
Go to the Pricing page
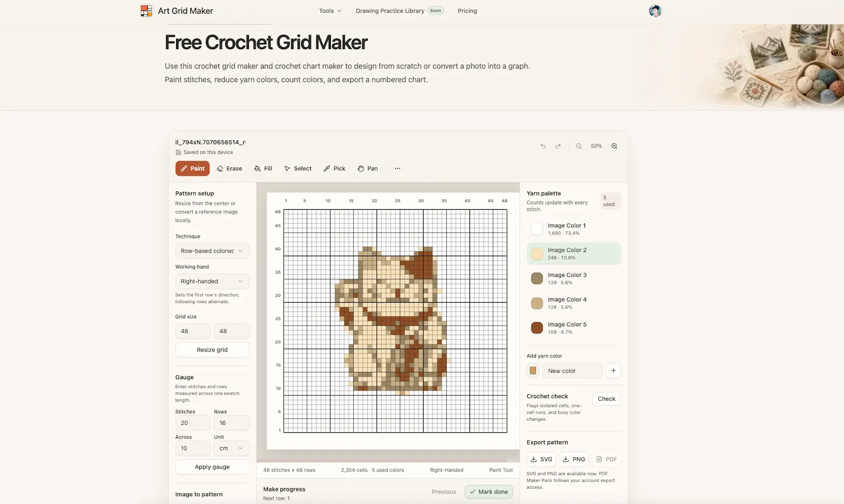click(x=467, y=11)
